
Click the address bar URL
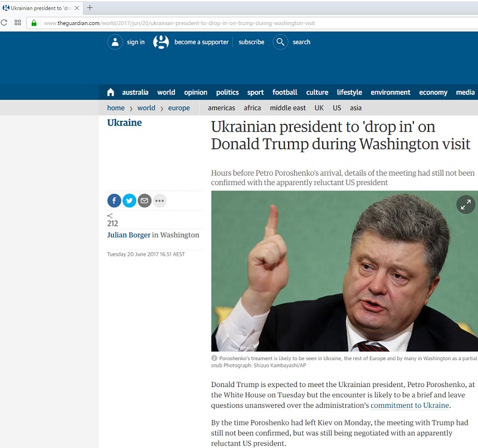click(179, 23)
